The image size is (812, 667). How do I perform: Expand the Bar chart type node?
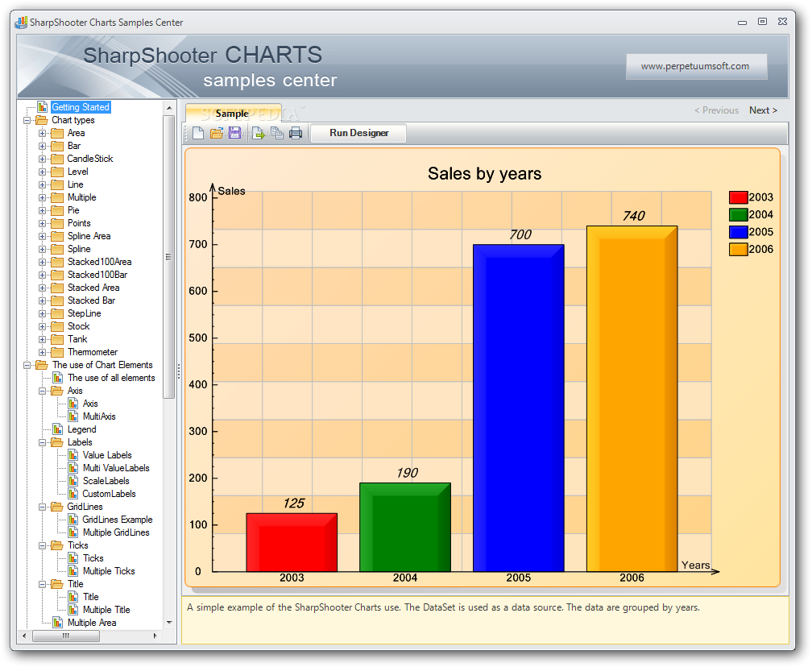click(x=43, y=146)
